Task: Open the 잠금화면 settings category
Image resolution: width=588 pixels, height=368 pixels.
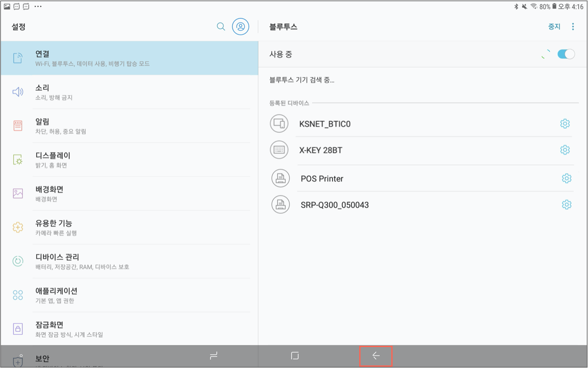Action: [x=130, y=328]
